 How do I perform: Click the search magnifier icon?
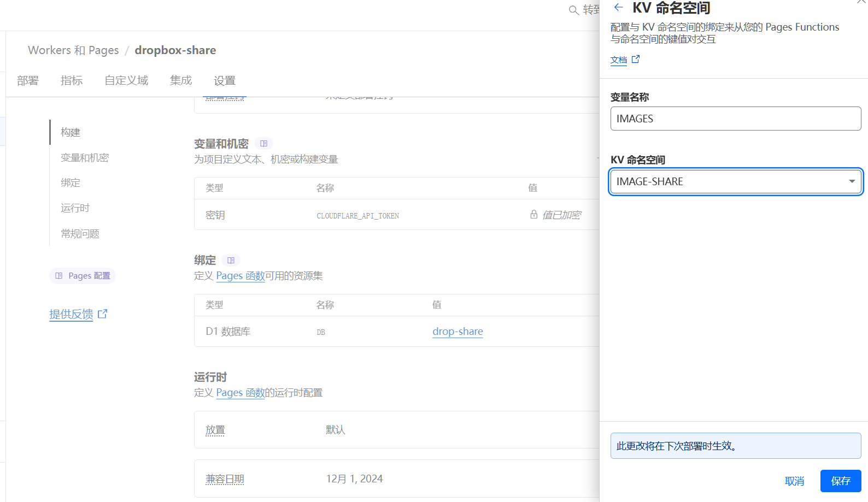click(x=573, y=10)
